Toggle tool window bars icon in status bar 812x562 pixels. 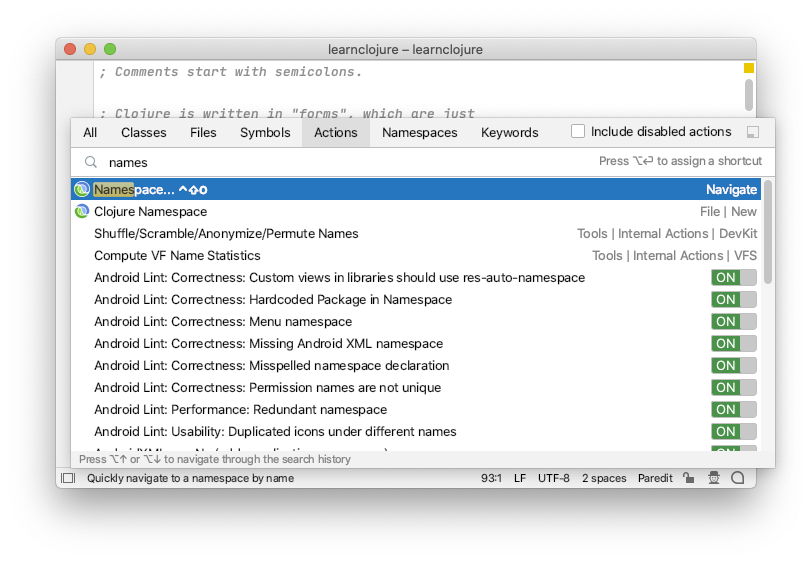click(68, 478)
